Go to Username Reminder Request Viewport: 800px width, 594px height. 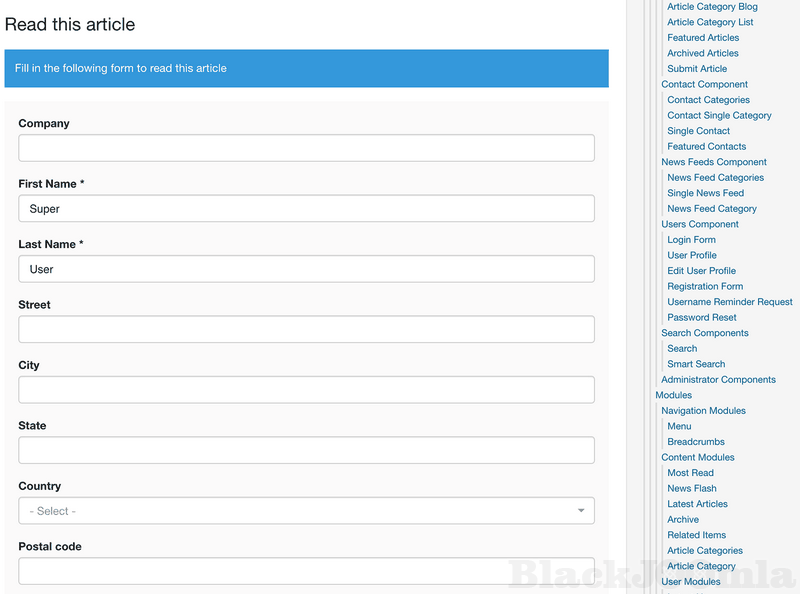729,302
